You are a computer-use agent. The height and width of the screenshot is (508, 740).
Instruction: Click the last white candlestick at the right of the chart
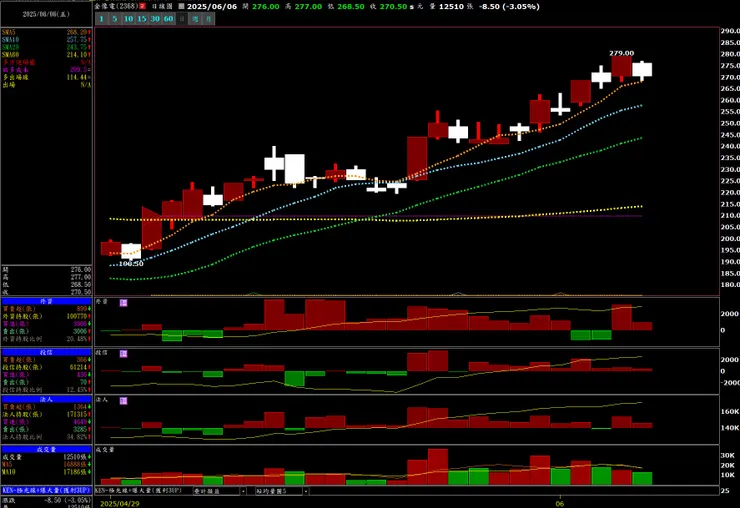[642, 69]
